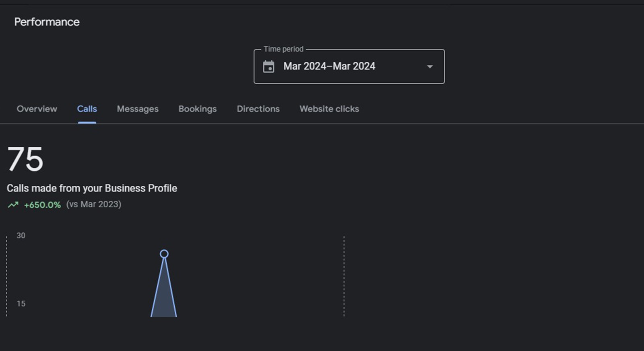This screenshot has width=644, height=351.
Task: Expand the Time period dropdown arrow
Action: pos(429,67)
